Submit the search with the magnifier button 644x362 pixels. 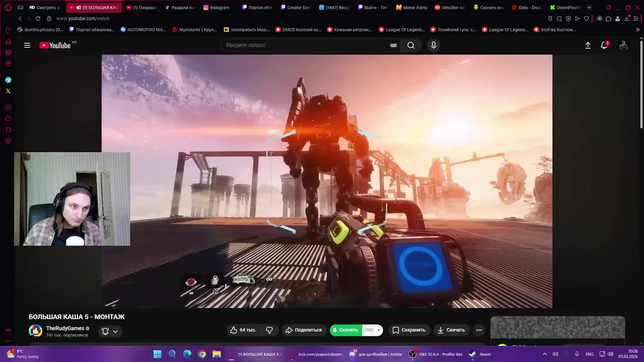(411, 45)
